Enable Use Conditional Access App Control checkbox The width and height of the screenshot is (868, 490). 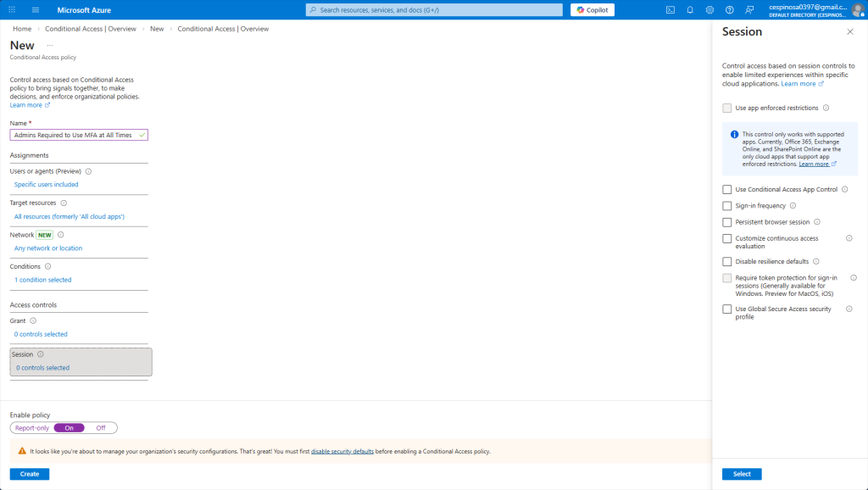coord(727,190)
